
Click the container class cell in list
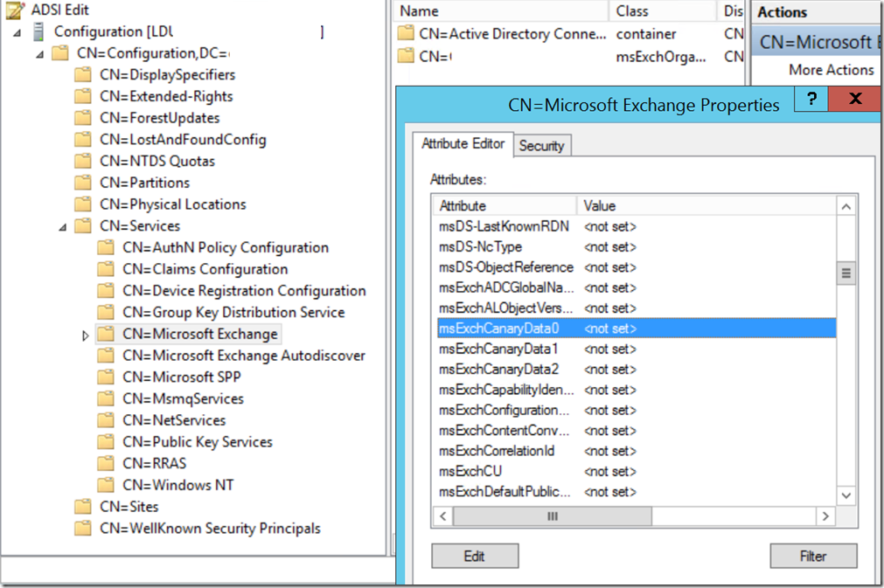coord(646,34)
